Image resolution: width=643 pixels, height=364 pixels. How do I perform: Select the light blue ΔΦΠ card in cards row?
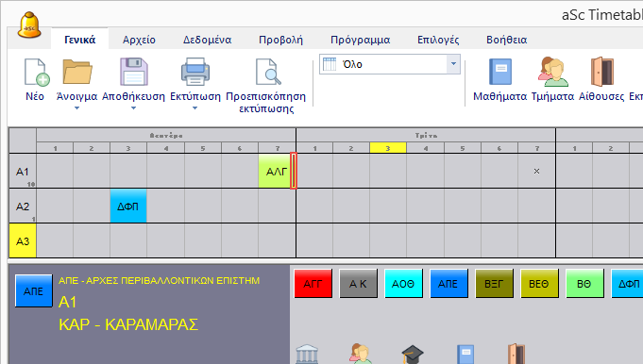627,283
